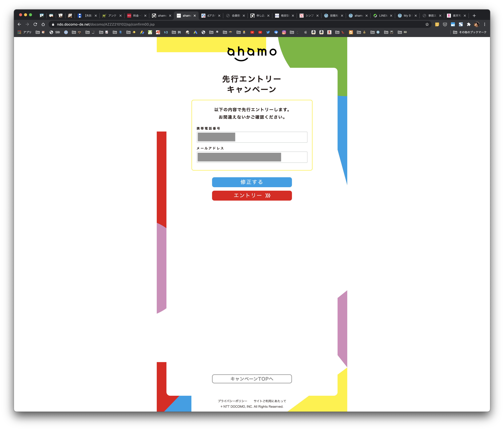Viewport: 504px width, 430px height.
Task: Go back to the previous page
Action: point(19,24)
